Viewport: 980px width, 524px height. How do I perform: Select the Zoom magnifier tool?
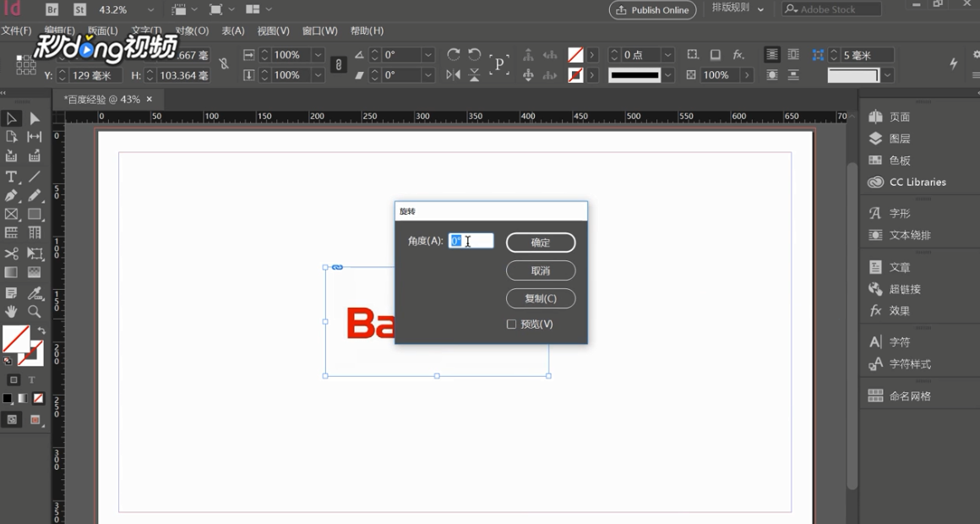35,311
